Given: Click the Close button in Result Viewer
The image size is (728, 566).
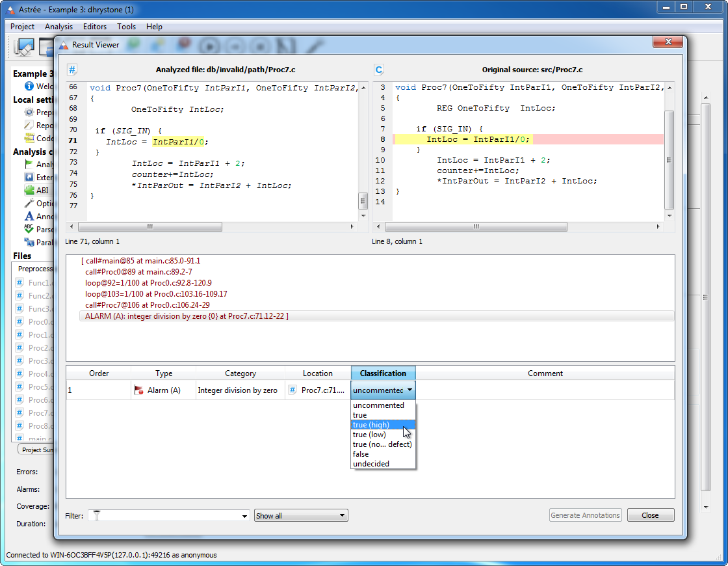Looking at the screenshot, I should click(x=650, y=515).
